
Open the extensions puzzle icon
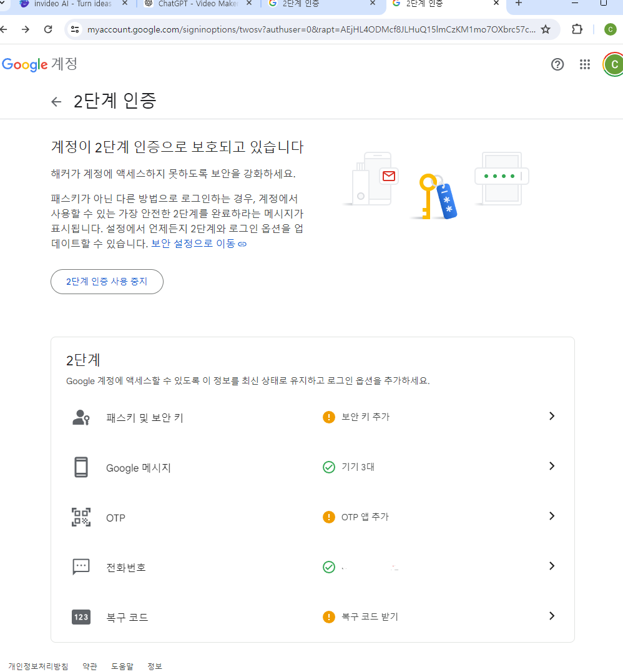click(577, 29)
